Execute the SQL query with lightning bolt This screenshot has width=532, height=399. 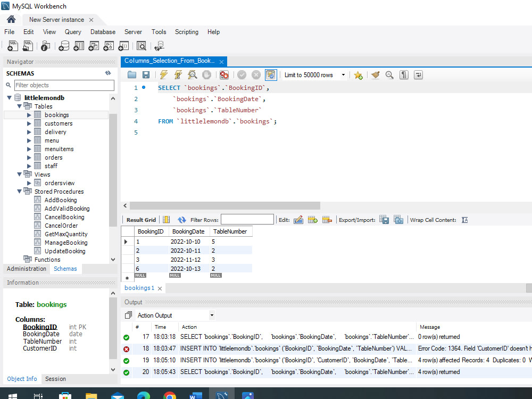click(163, 74)
